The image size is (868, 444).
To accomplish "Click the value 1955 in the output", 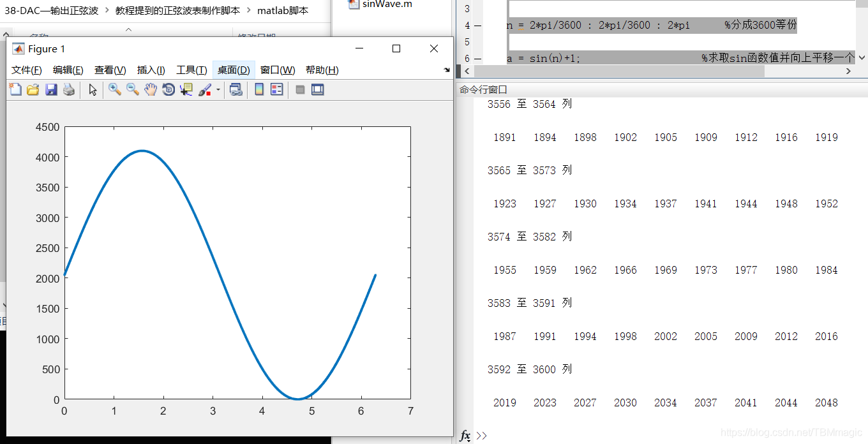I will (x=504, y=270).
